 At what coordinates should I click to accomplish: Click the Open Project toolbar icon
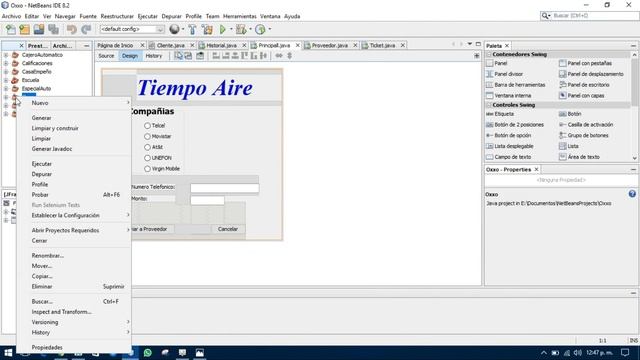pos(39,29)
